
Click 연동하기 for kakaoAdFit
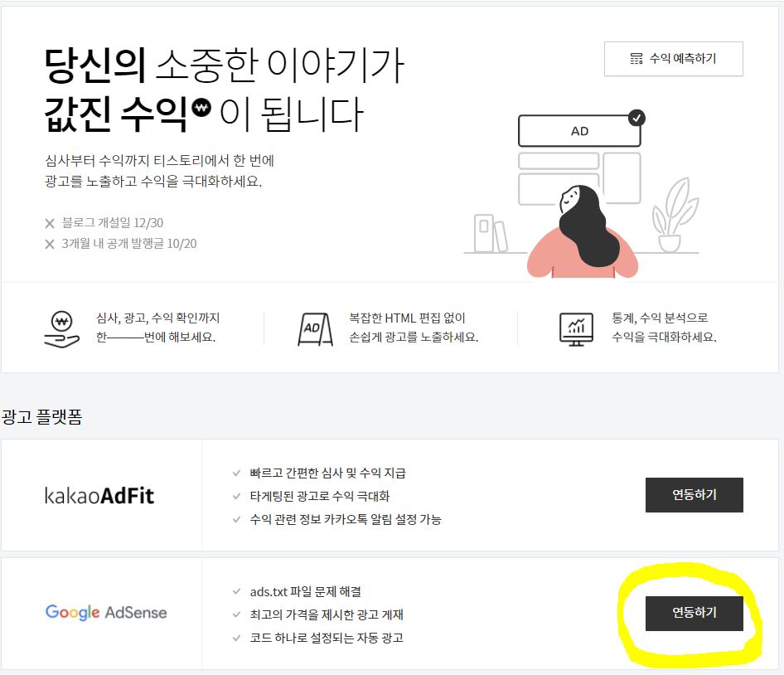click(x=694, y=495)
